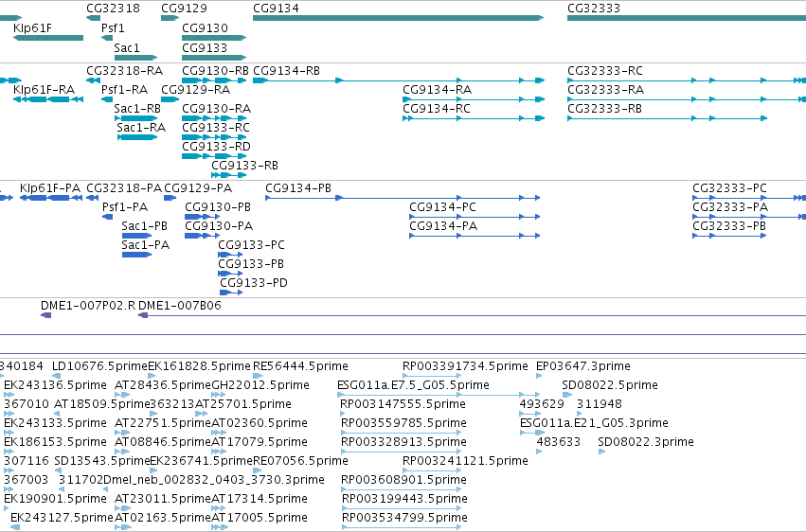The image size is (806, 532).
Task: Click the ESG011a.E21_G05.3prime EST
Action: (x=532, y=433)
